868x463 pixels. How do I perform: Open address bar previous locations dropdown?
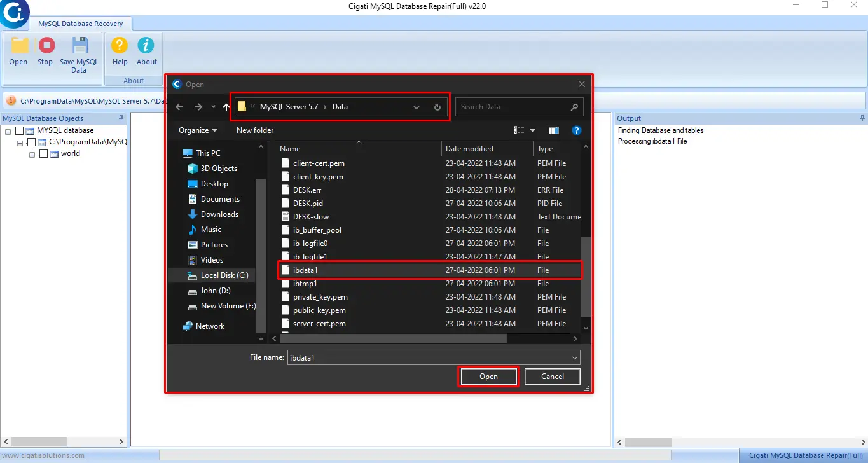pyautogui.click(x=417, y=107)
